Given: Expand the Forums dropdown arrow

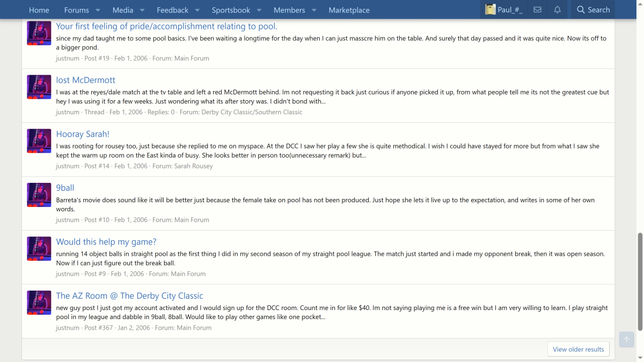Looking at the screenshot, I should (x=98, y=10).
